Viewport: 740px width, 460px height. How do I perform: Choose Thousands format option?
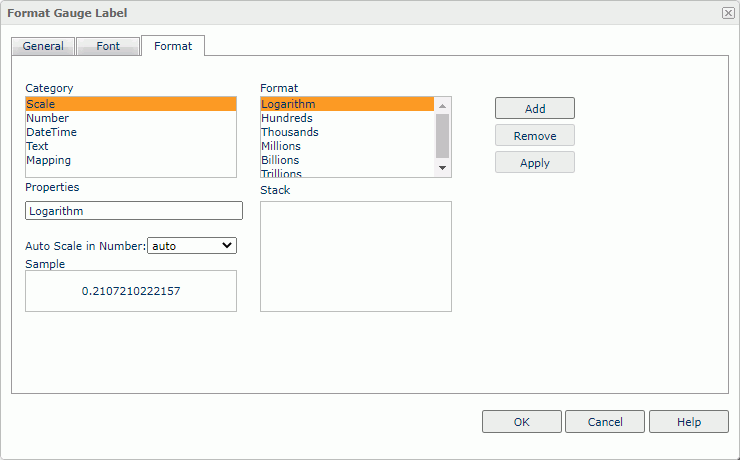click(x=290, y=132)
